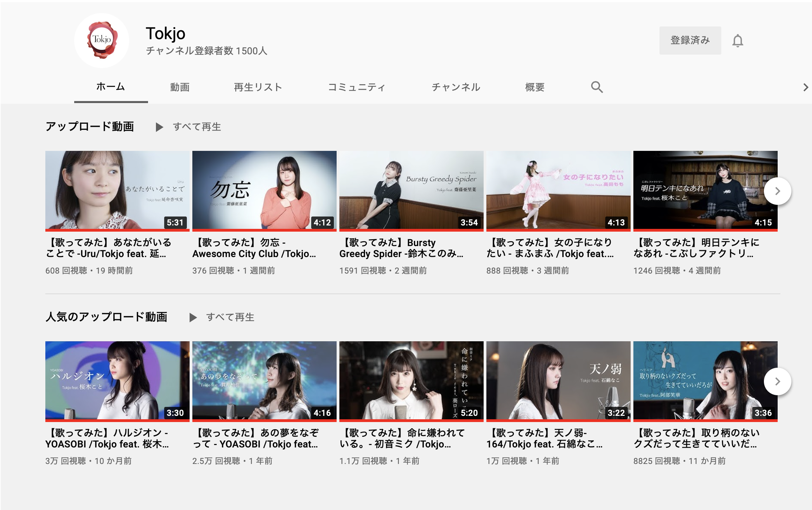Open the チャンネル tab

(x=456, y=87)
